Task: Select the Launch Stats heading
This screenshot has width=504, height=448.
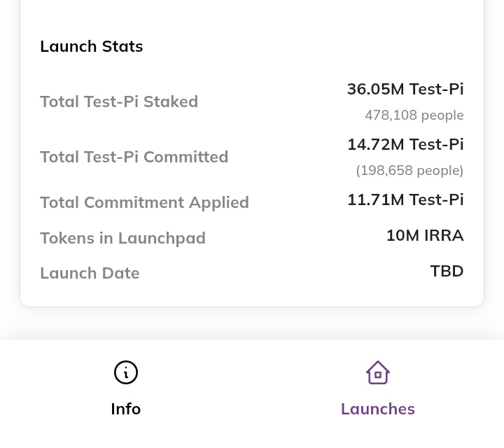Action: (x=91, y=46)
